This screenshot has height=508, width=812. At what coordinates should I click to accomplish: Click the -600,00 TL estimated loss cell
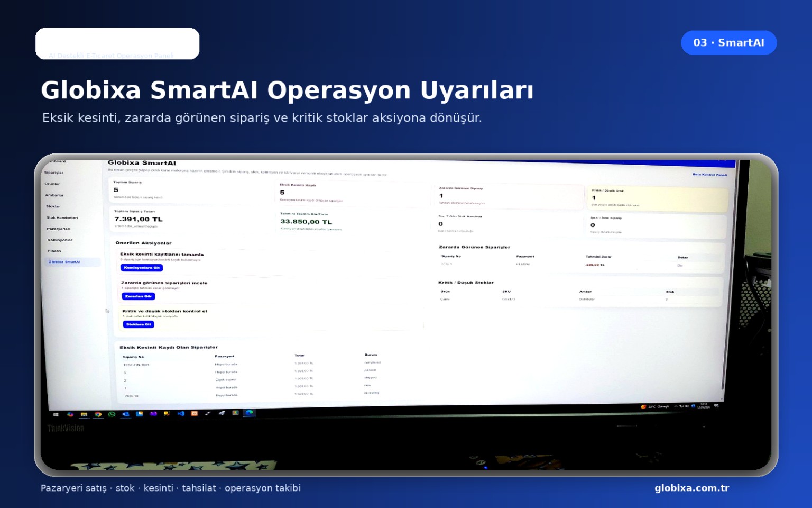pos(595,265)
